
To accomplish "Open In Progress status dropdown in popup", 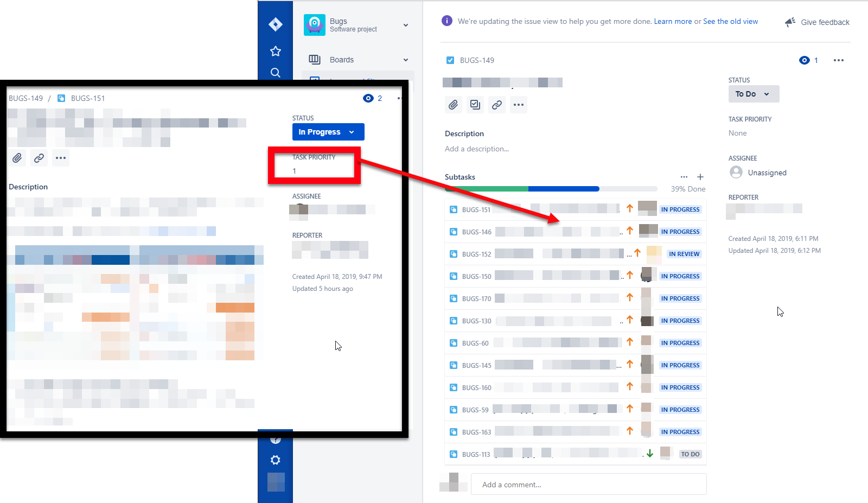I will pos(328,132).
